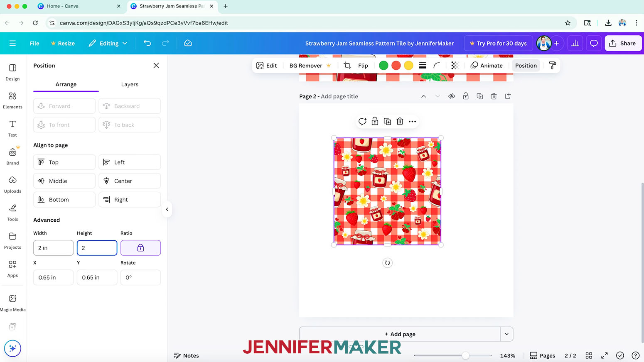The height and width of the screenshot is (362, 644).
Task: Open more options ellipsis on floating toolbar
Action: (412, 121)
